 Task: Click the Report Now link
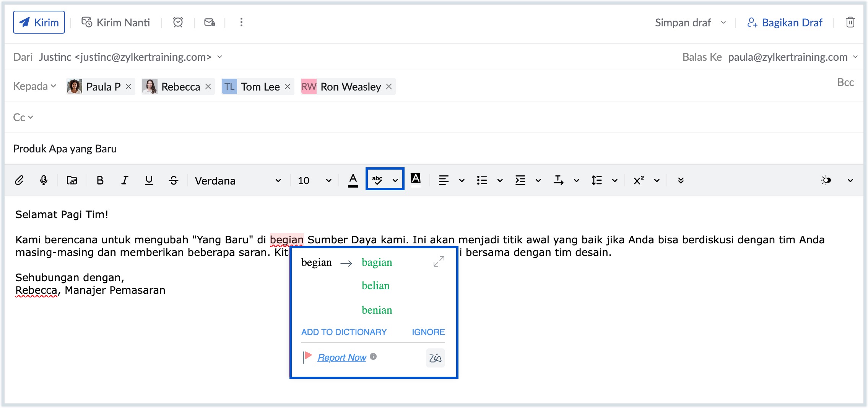pos(342,358)
